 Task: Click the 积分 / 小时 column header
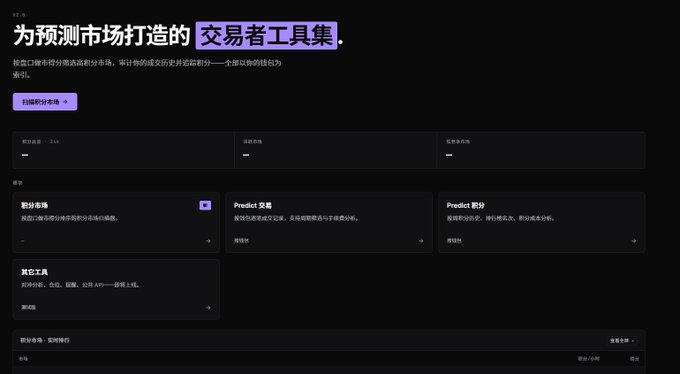tap(588, 359)
